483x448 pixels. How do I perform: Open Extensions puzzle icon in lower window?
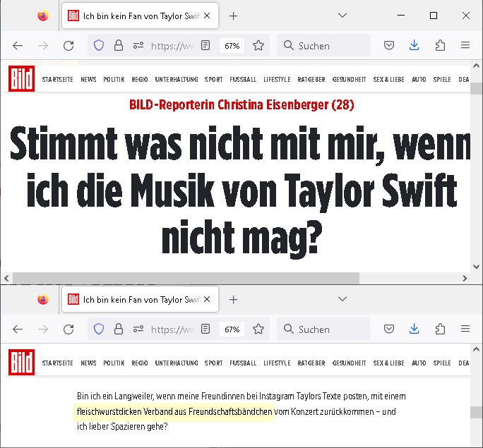[440, 329]
